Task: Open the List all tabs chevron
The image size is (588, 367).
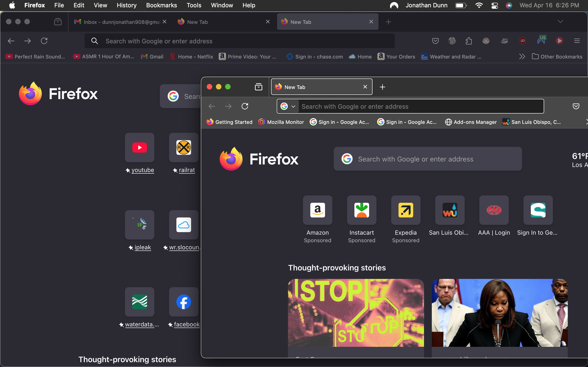Action: (560, 22)
